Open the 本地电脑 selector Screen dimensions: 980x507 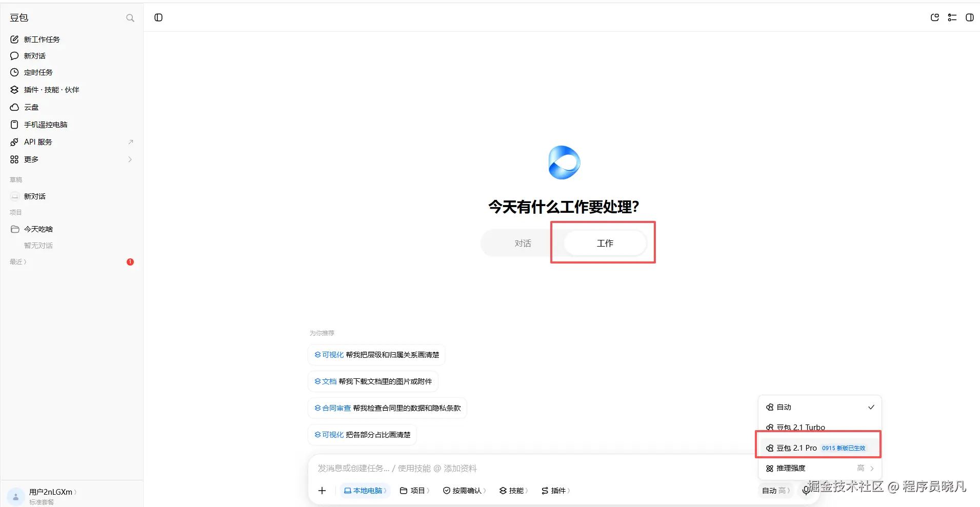(365, 491)
